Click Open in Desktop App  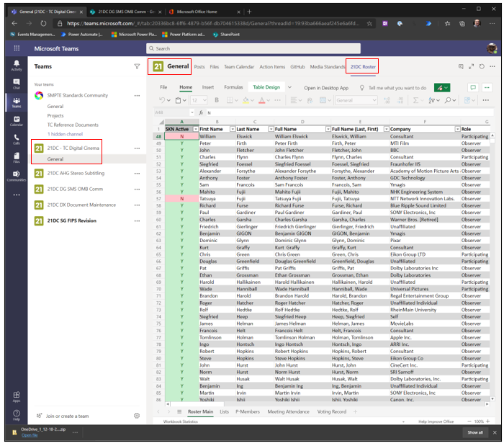[326, 87]
